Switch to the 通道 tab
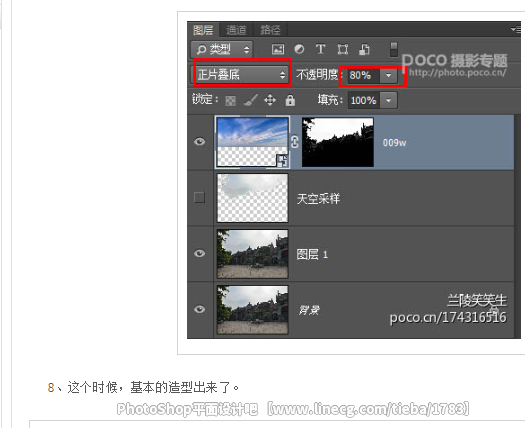525x428 pixels. pos(236,30)
